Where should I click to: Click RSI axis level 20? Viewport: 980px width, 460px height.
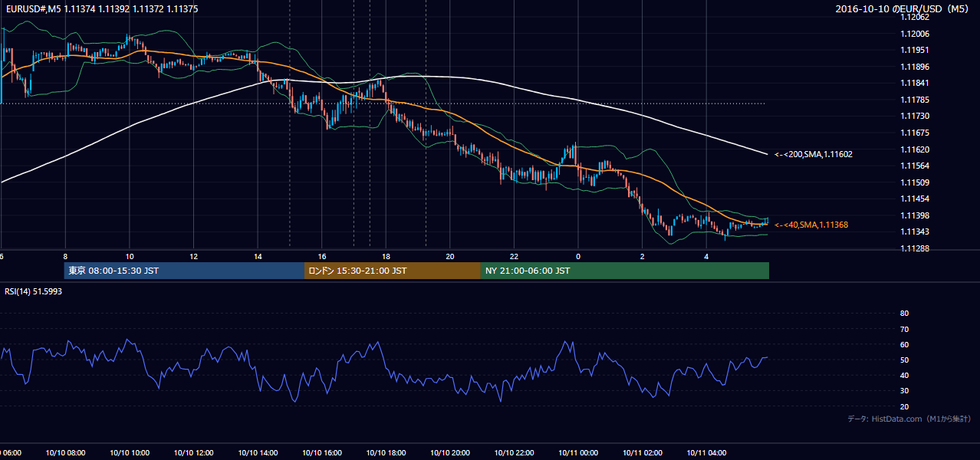tap(904, 406)
